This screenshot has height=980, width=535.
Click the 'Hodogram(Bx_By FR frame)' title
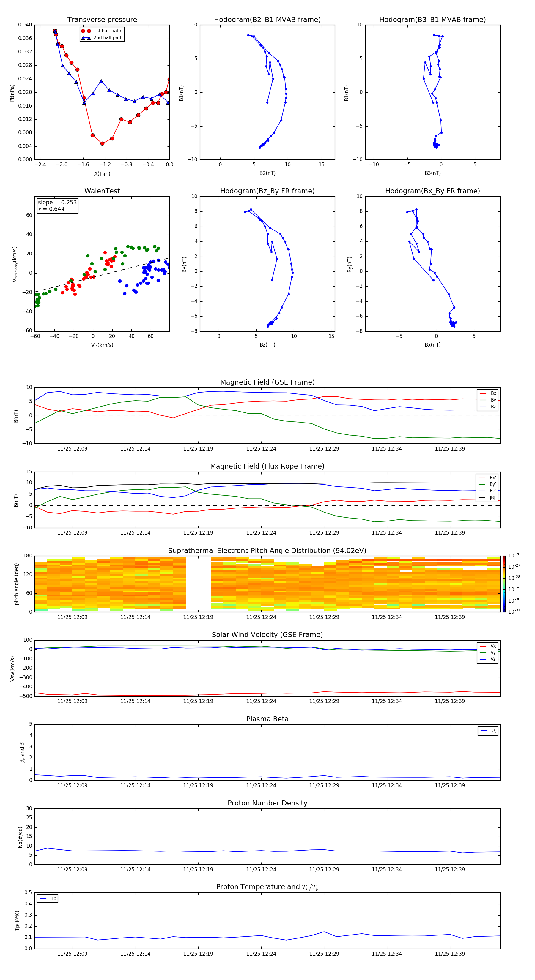432,191
